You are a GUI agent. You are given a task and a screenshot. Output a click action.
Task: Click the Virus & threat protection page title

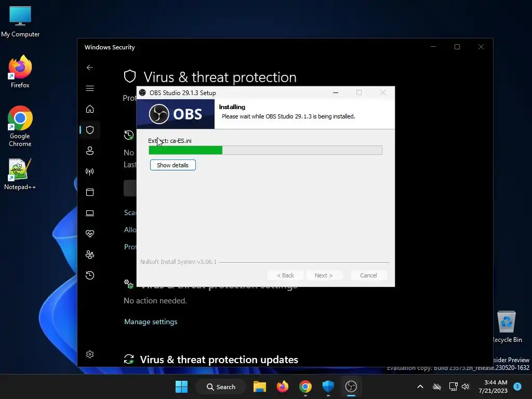(220, 77)
